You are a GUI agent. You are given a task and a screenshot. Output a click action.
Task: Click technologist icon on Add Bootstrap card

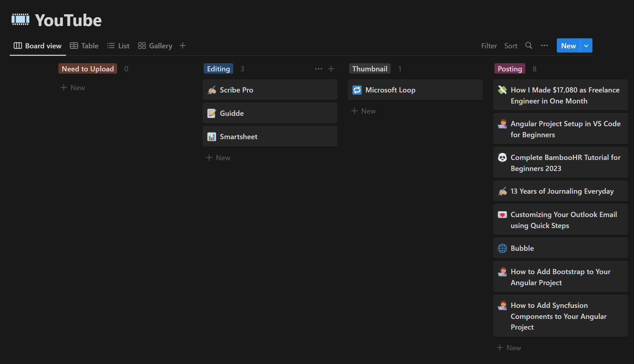[502, 272]
